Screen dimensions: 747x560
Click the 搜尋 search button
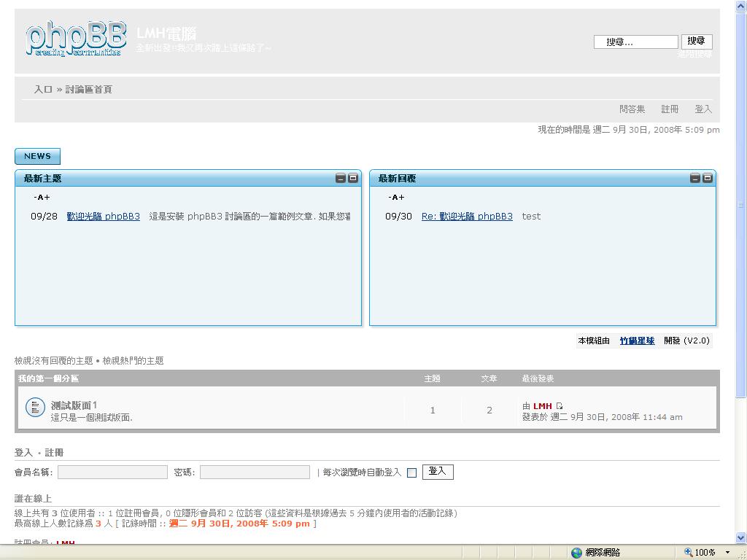pyautogui.click(x=697, y=42)
